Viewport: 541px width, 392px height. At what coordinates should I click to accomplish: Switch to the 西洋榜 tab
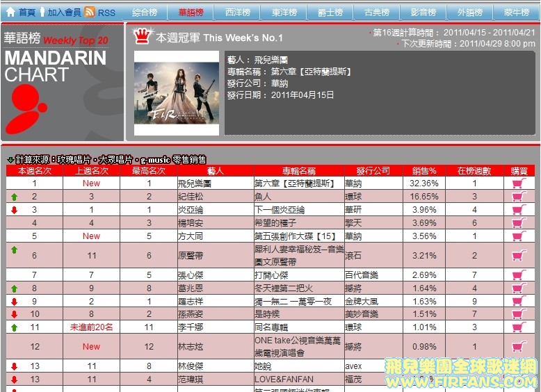click(x=237, y=13)
